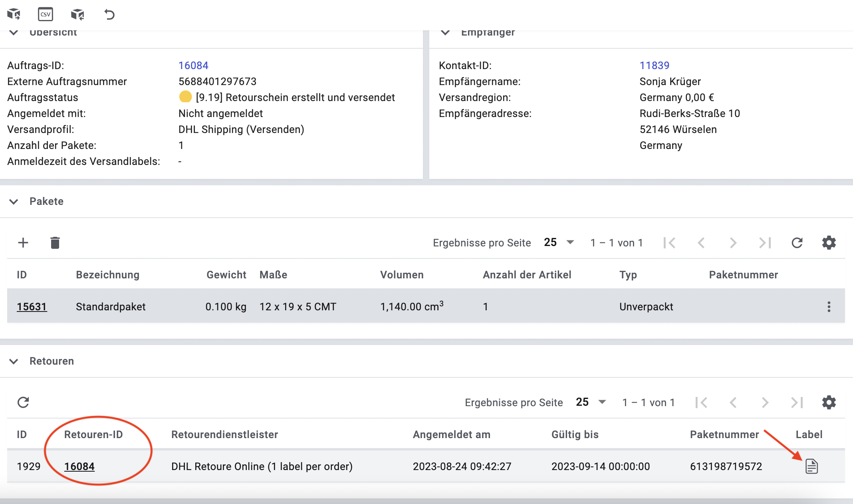The height and width of the screenshot is (504, 853).
Task: Open results per page dropdown in Retouren
Action: (591, 402)
